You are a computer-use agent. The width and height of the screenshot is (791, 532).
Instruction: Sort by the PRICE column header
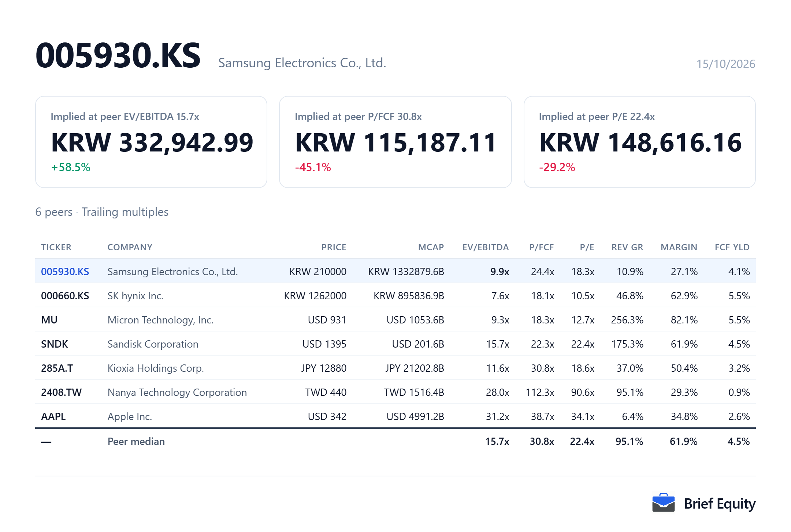(334, 247)
